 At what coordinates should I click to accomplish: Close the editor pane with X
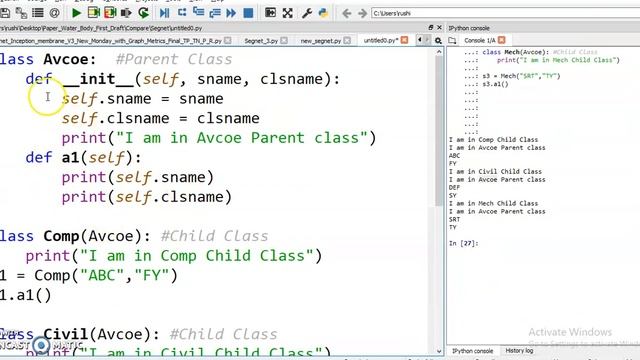439,27
